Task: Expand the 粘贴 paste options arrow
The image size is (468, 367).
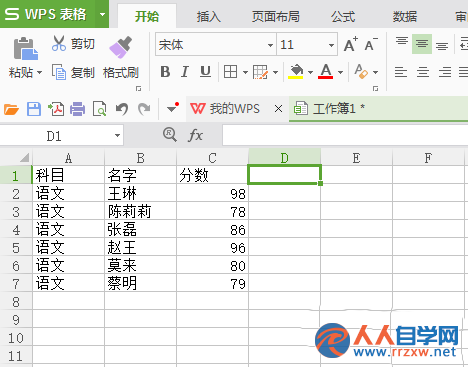Action: coord(39,72)
